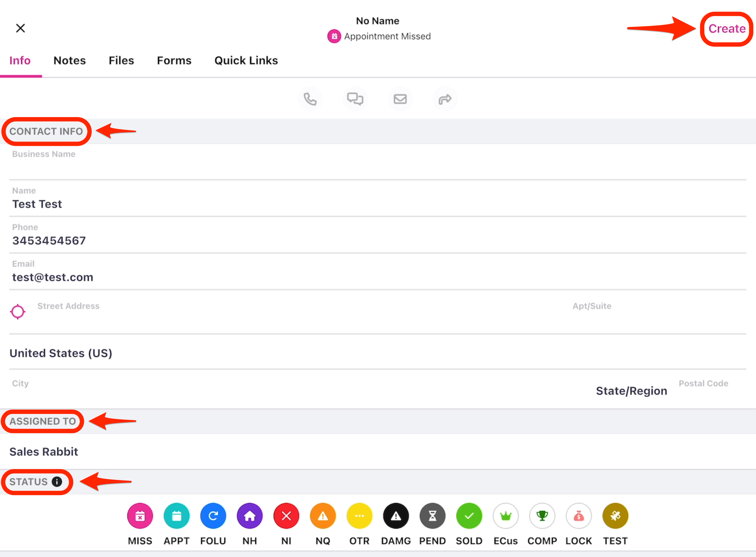Use current location crosshair icon

point(18,312)
